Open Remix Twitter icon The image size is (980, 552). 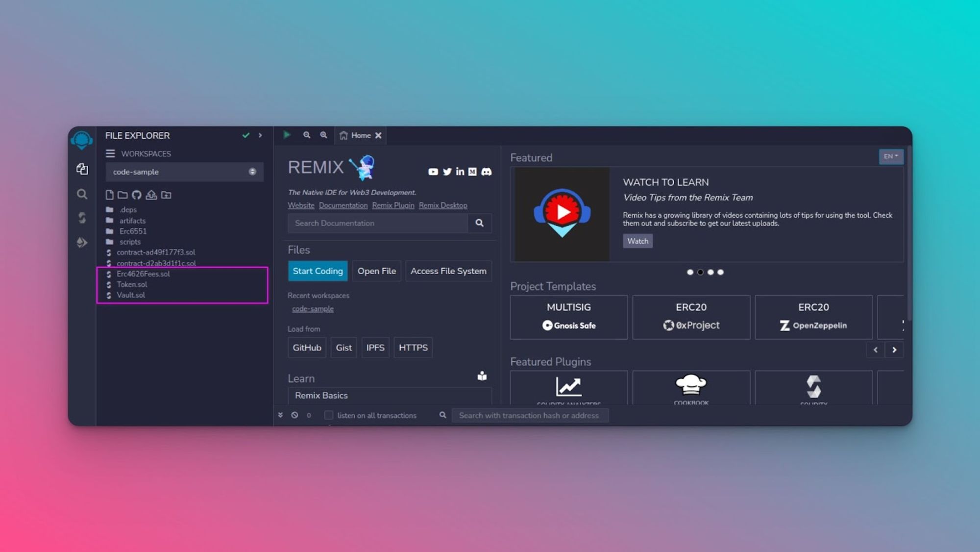[x=447, y=172]
